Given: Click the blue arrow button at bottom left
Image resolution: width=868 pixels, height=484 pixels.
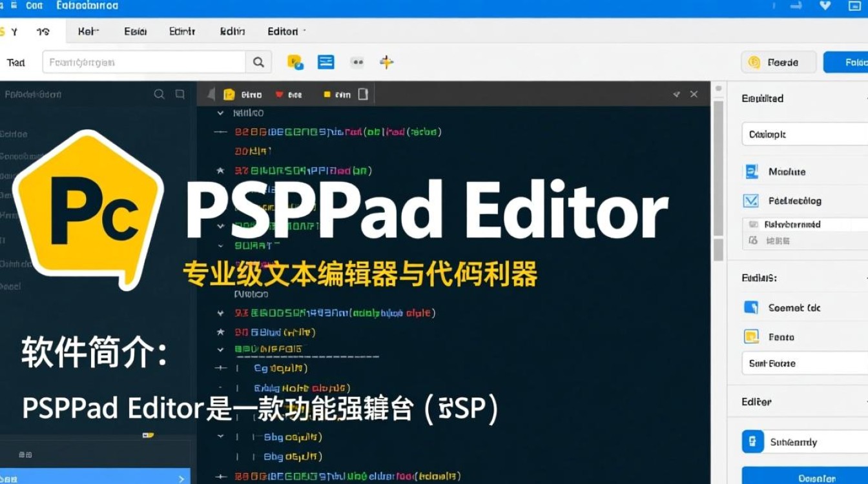Looking at the screenshot, I should click(x=180, y=479).
